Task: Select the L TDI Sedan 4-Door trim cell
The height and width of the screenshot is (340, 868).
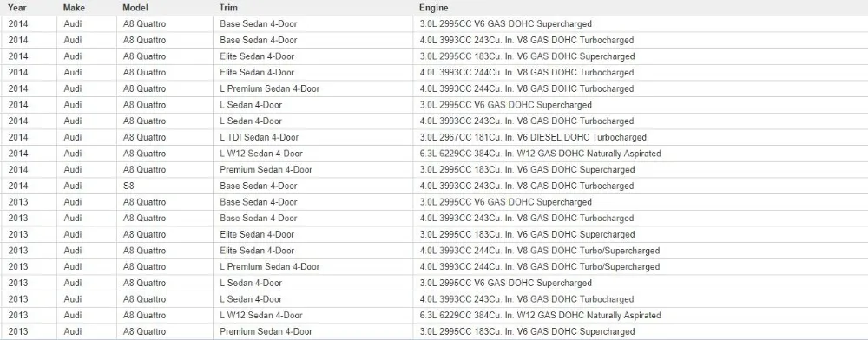Action: pyautogui.click(x=259, y=137)
